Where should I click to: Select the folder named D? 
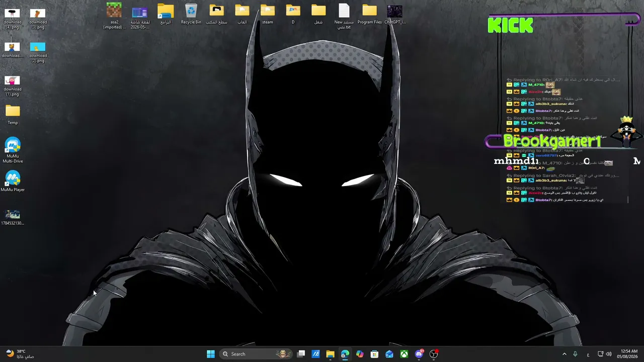[x=293, y=14]
